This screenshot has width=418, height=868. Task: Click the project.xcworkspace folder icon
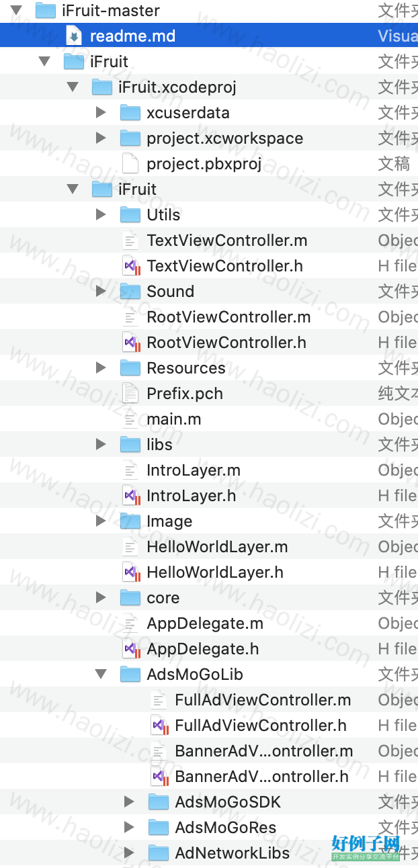click(130, 138)
